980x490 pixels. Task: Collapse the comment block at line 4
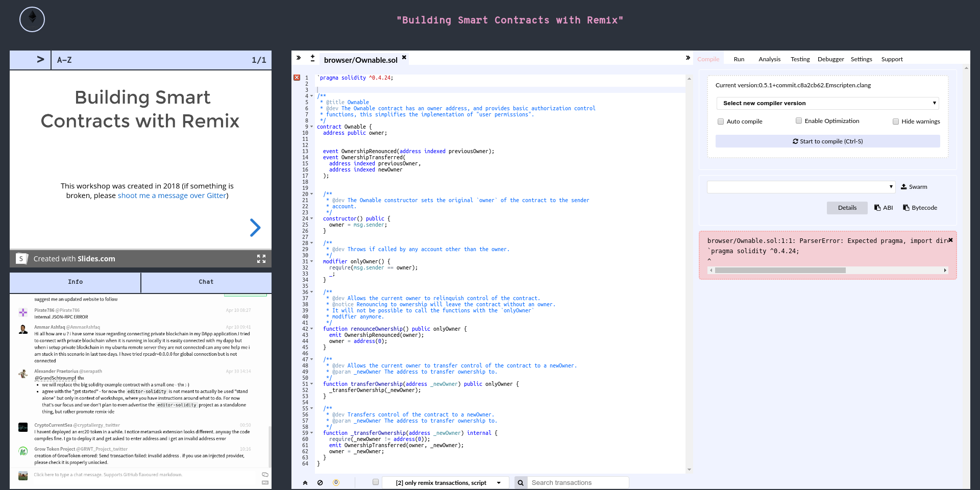click(311, 96)
